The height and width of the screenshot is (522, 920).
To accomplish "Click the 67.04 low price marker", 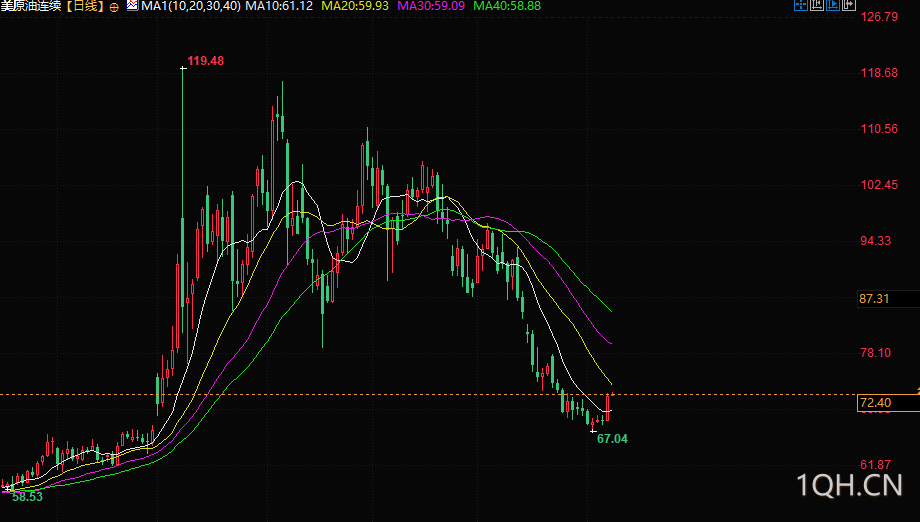I will (x=612, y=439).
